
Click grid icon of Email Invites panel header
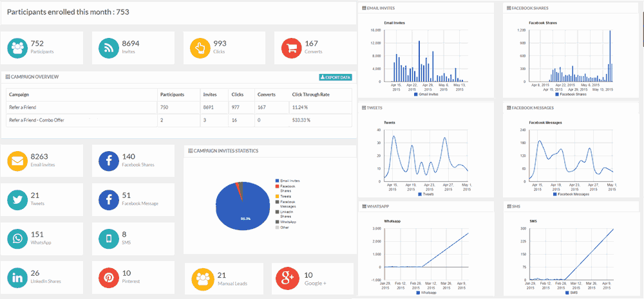coord(365,8)
